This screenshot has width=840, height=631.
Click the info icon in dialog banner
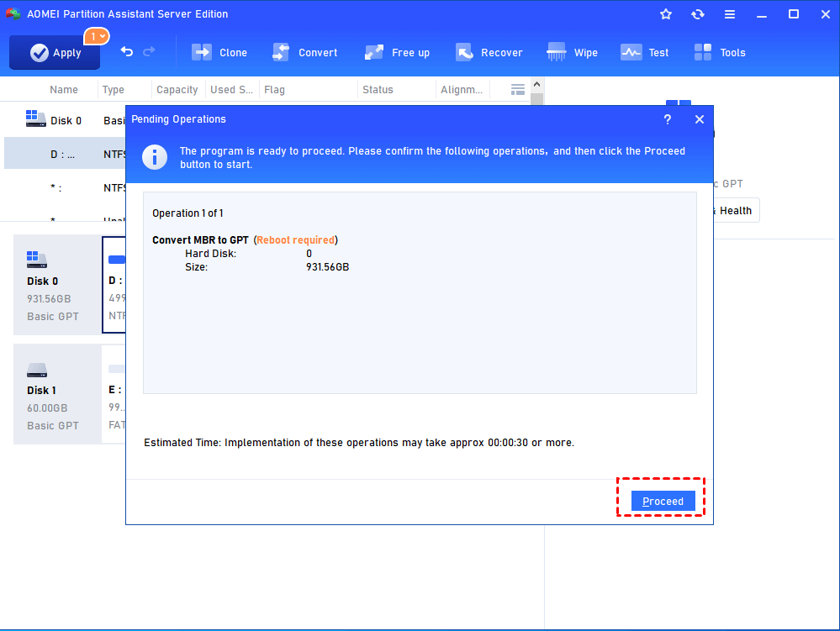(154, 157)
